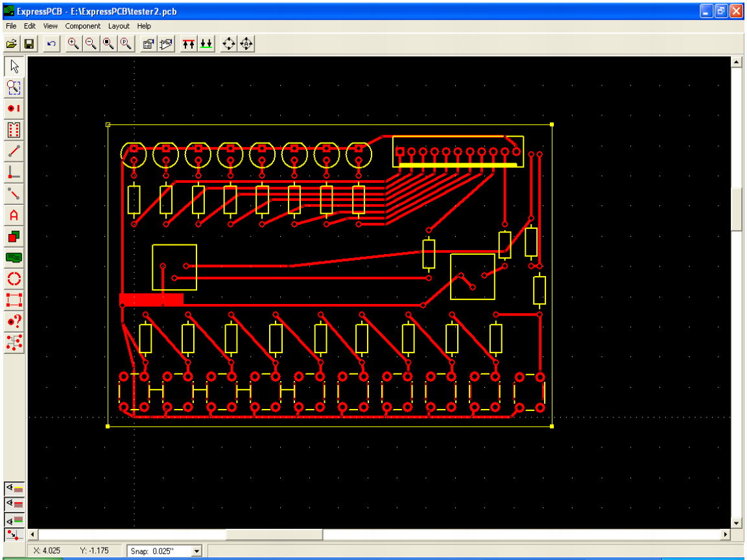Image resolution: width=747 pixels, height=560 pixels.
Task: Click the vertical scrollbar thumb
Action: tap(737, 209)
